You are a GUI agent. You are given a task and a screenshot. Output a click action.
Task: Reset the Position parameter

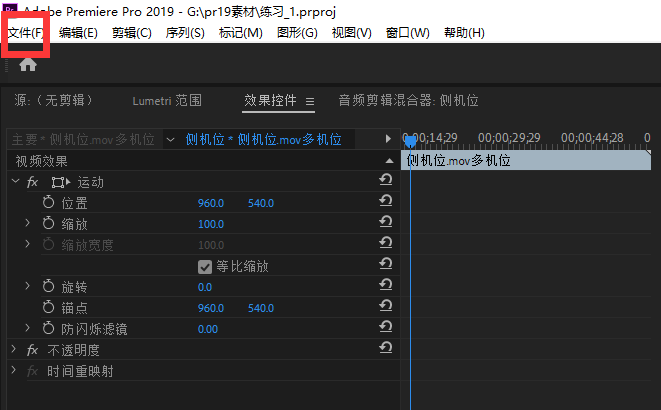(x=385, y=201)
